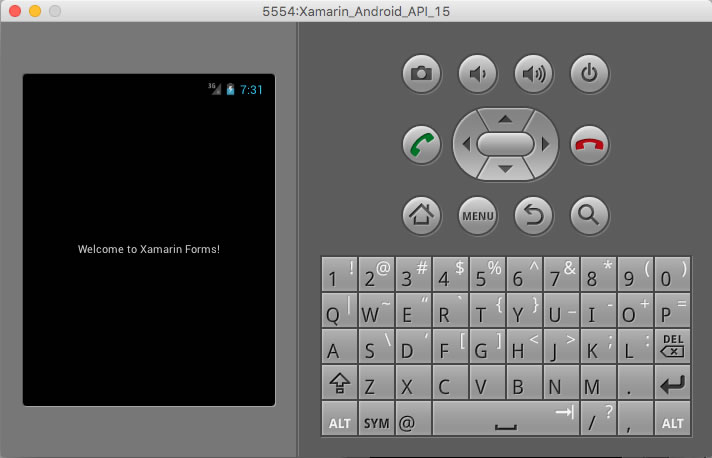Click the K letter key
The image size is (712, 458).
[598, 346]
